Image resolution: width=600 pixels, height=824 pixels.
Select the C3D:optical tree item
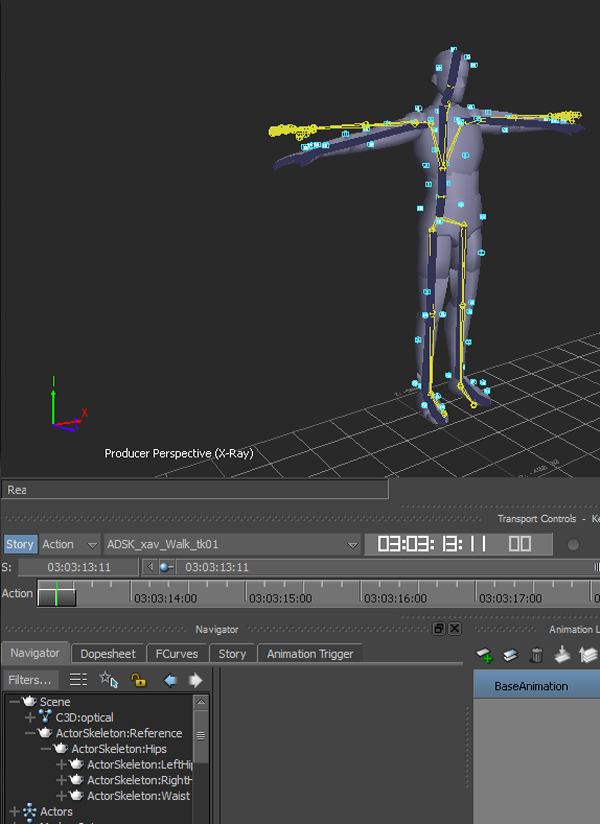pos(85,717)
